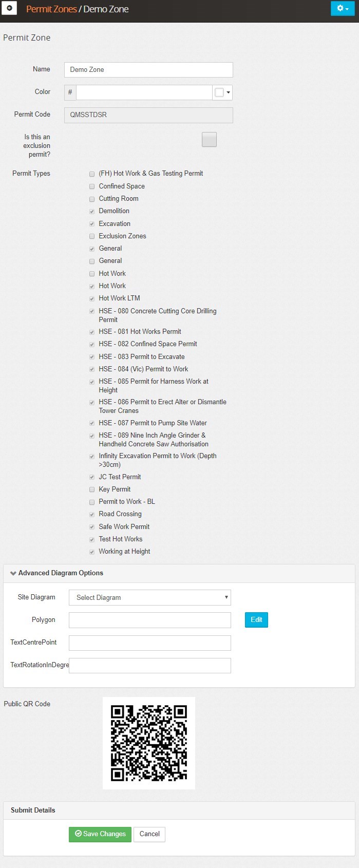Viewport: 359px width, 868px height.
Task: Click the back arrow icon in header
Action: 9,9
